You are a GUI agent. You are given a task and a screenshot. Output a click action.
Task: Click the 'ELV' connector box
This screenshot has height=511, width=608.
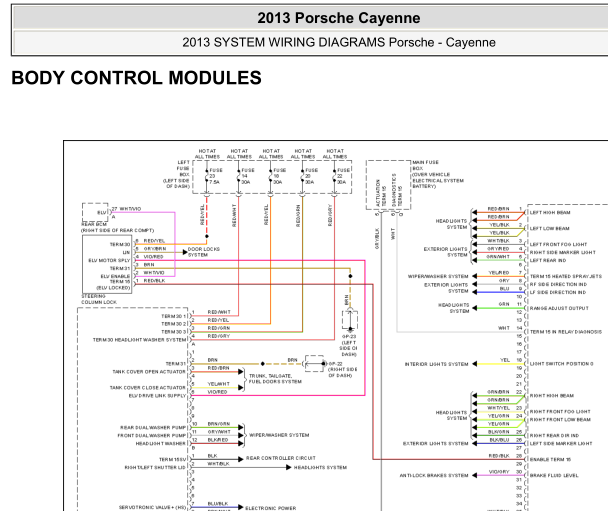click(x=95, y=212)
